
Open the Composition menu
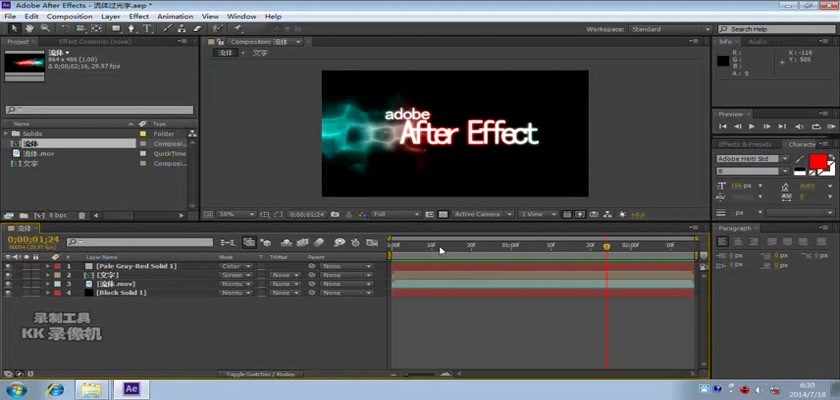[70, 17]
